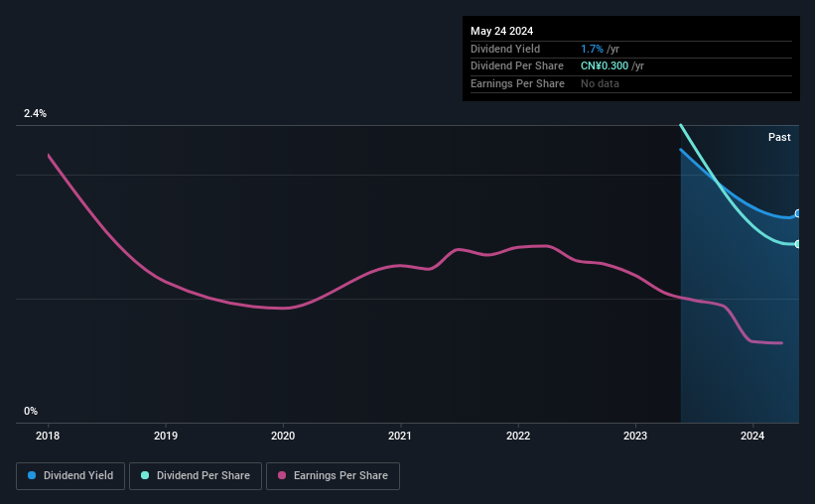Click the teal Dividend Per Share legend dot
The height and width of the screenshot is (504, 815).
[x=145, y=475]
